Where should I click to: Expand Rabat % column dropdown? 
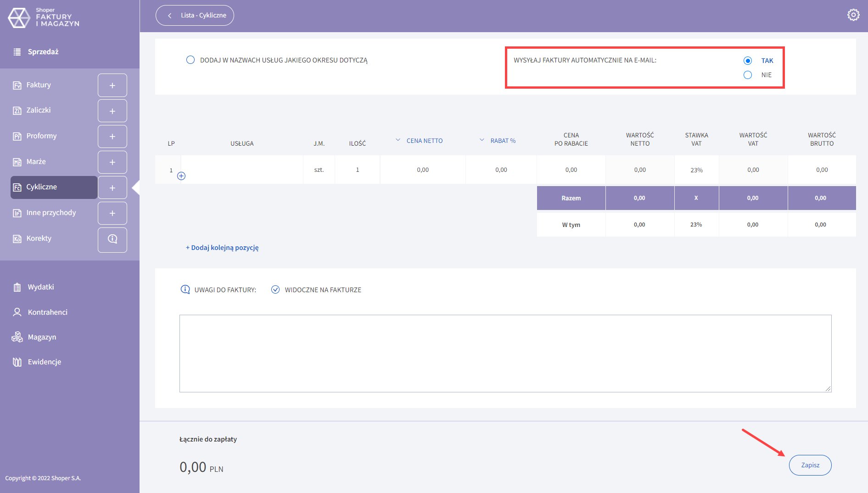(482, 140)
